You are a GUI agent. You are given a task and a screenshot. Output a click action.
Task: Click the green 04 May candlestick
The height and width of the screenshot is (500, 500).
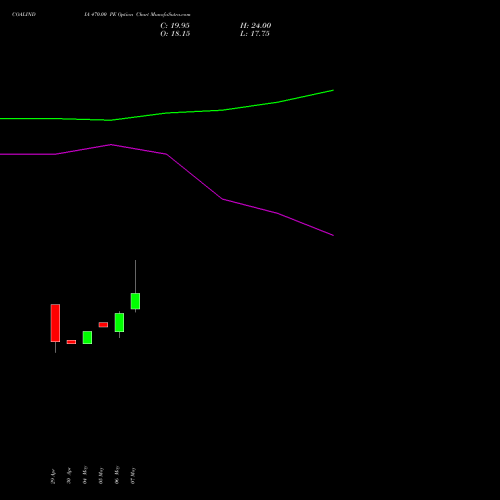[87, 337]
